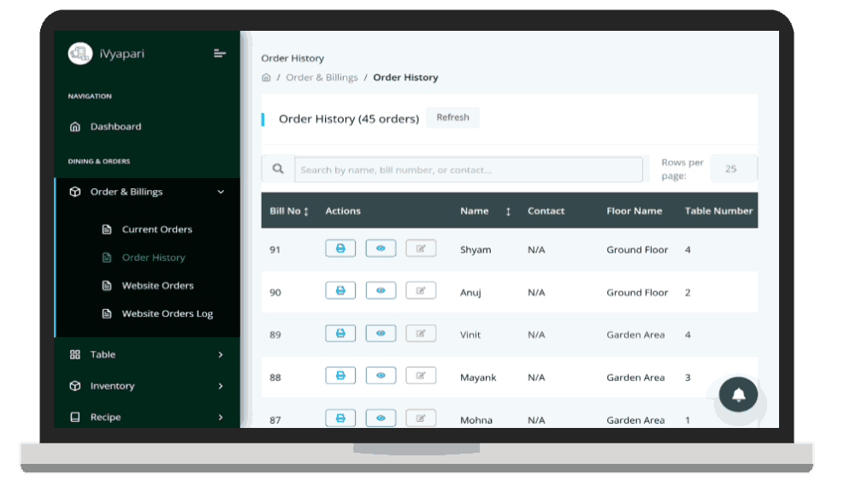Click the print icon for bill 91

coord(340,248)
